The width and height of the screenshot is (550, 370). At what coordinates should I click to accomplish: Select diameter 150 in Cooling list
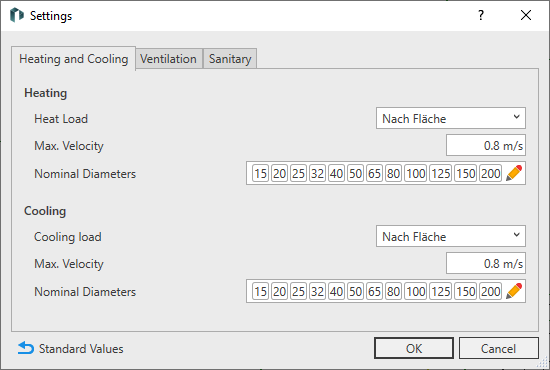point(466,291)
